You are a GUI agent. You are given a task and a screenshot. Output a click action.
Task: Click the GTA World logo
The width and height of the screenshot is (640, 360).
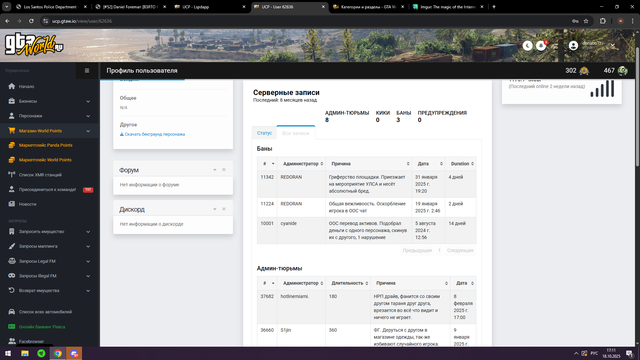(x=34, y=45)
